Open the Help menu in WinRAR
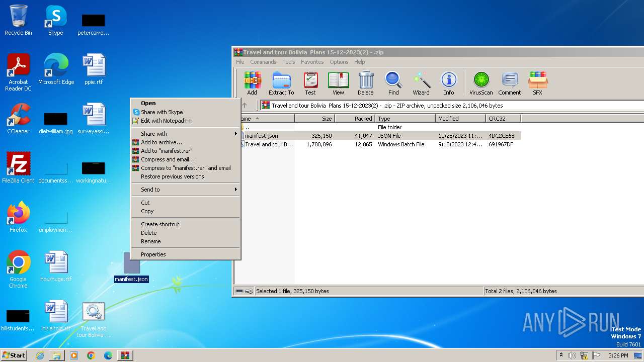 tap(360, 62)
